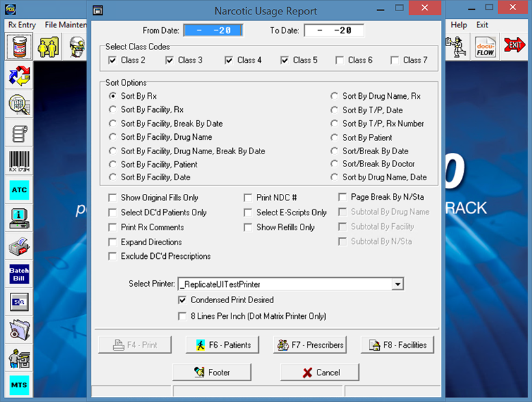Image resolution: width=532 pixels, height=402 pixels.
Task: Click the To Date input field
Action: [x=334, y=31]
